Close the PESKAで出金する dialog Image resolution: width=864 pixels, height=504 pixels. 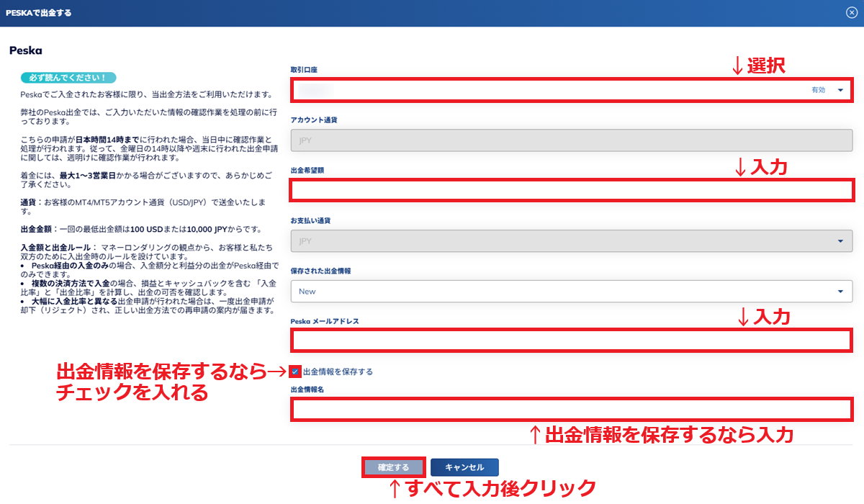(x=851, y=12)
